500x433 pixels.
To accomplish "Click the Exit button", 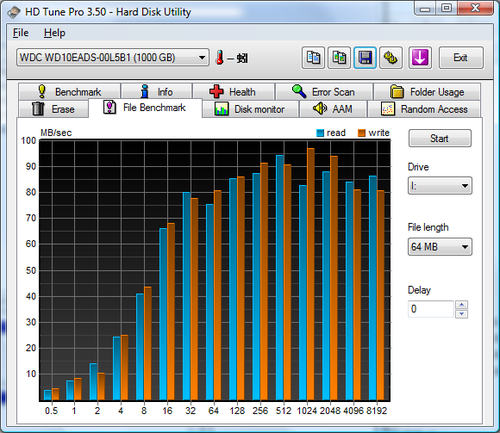I will [x=461, y=58].
